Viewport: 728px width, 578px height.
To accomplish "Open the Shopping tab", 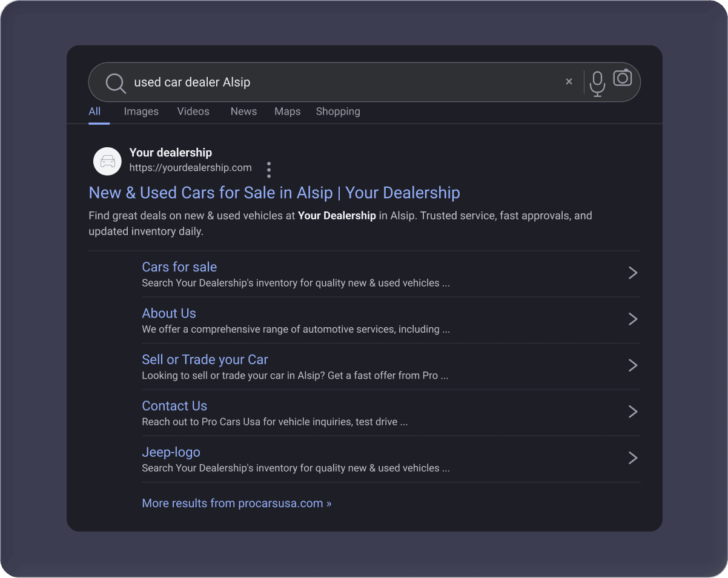I will pyautogui.click(x=338, y=111).
